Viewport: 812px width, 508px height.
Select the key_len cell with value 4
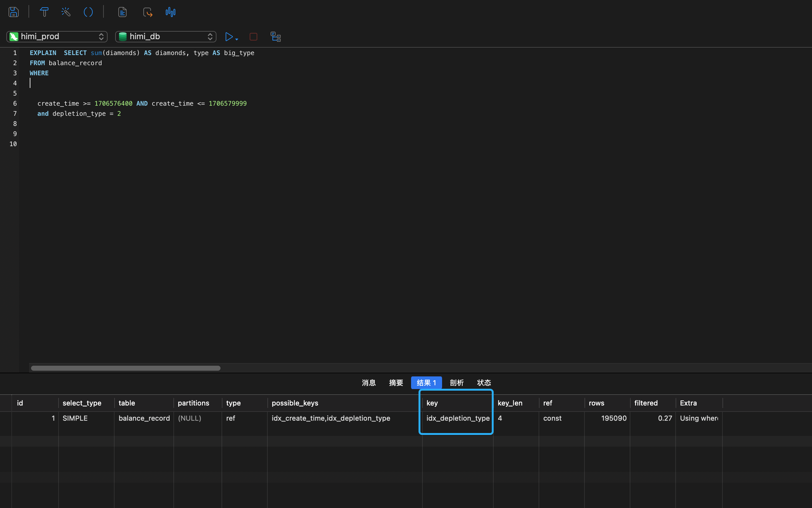point(516,418)
